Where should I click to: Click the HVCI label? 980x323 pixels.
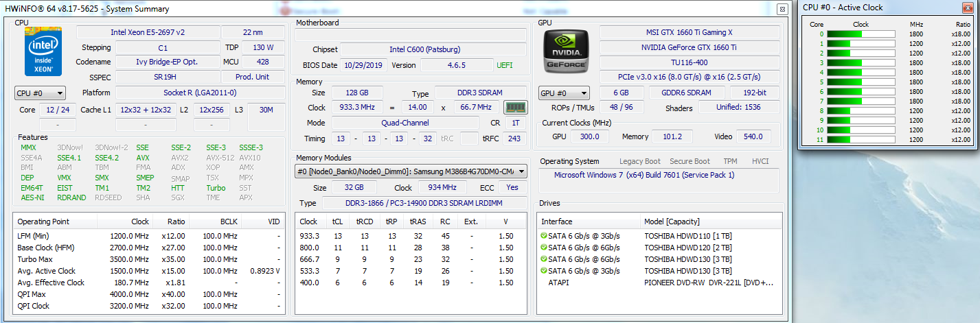(x=760, y=161)
